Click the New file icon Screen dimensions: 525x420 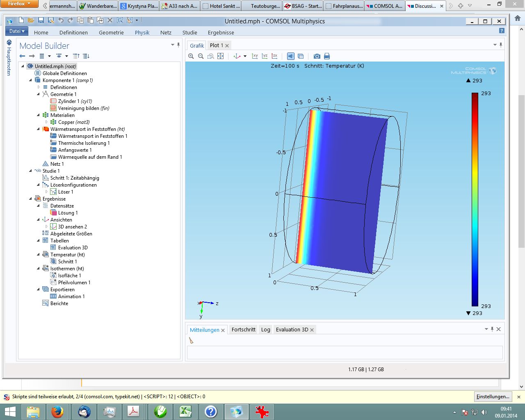point(21,20)
